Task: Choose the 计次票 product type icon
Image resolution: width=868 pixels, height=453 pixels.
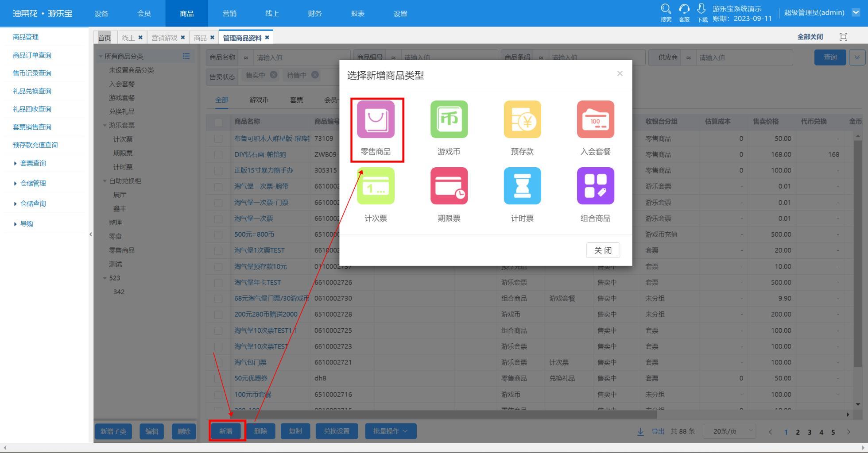Action: tap(376, 186)
